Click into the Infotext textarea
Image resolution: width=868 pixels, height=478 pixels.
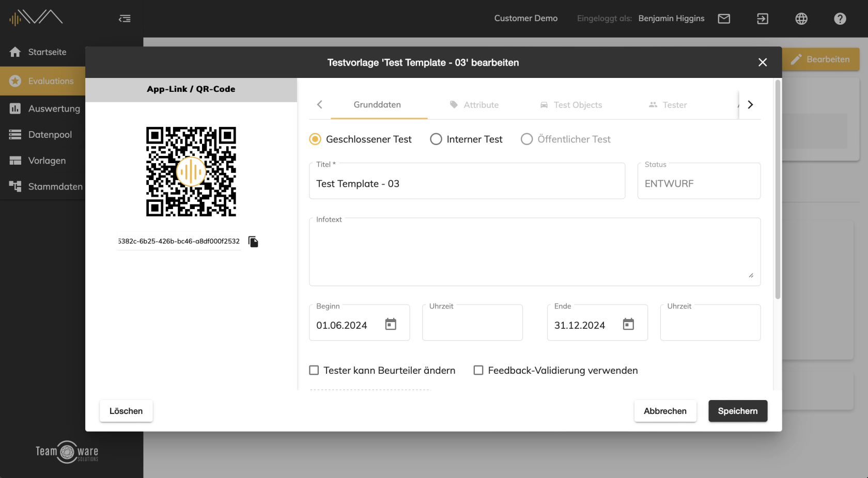[535, 252]
